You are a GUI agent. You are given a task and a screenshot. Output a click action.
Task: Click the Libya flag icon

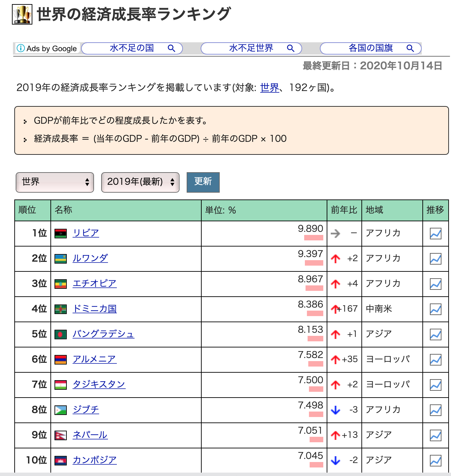click(x=61, y=233)
